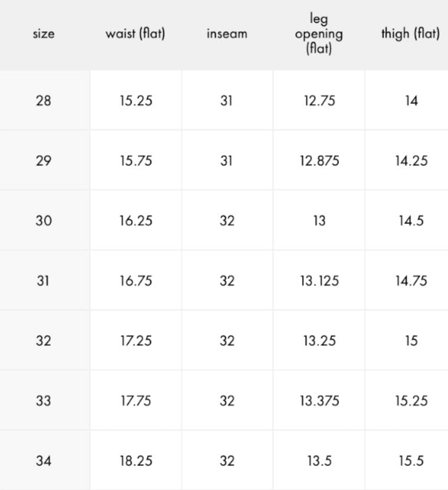Select the "thigh (flat)" column header
448x490 pixels.
[x=410, y=34]
